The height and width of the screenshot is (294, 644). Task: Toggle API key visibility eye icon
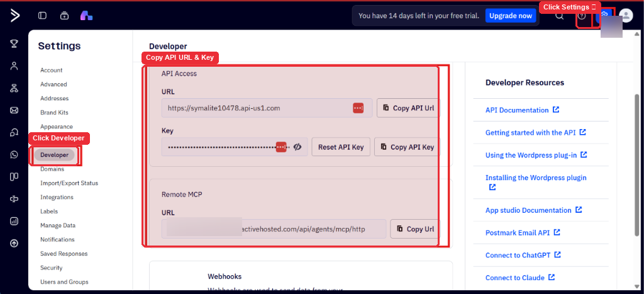(297, 147)
